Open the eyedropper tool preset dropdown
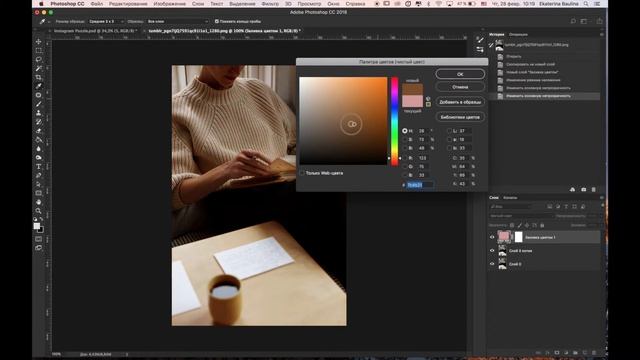 (44, 21)
